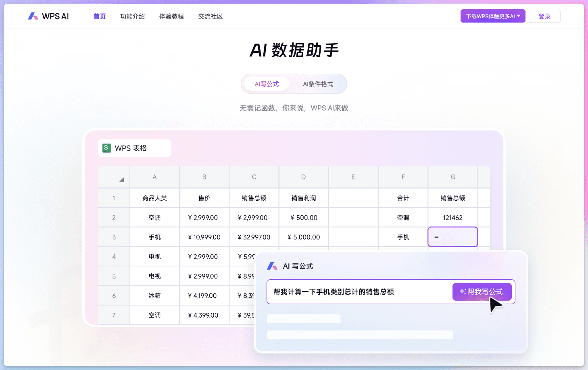This screenshot has height=370, width=588.
Task: Click the ¥ 5,000.00 profit cell
Action: 304,237
